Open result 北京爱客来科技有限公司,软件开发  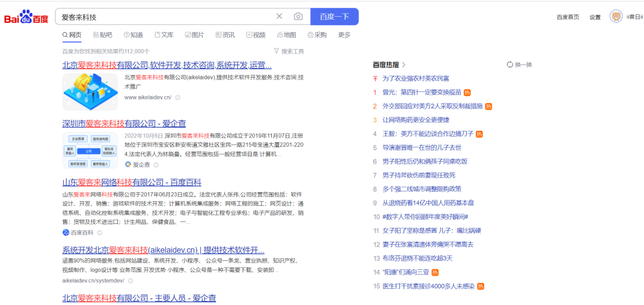tap(167, 66)
